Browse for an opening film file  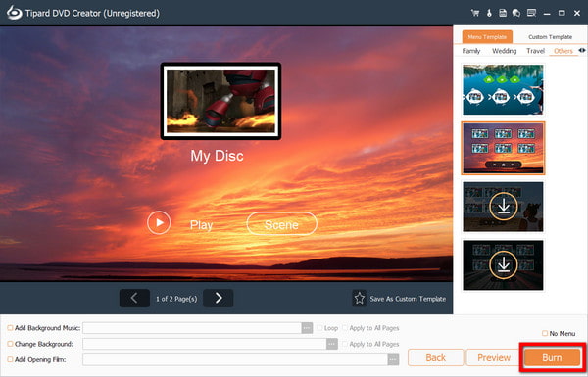393,359
